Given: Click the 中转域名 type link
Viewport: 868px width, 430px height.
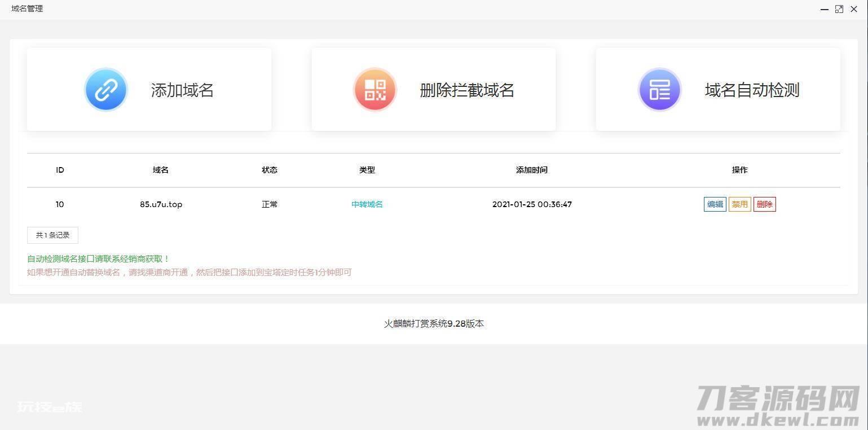Looking at the screenshot, I should [367, 204].
